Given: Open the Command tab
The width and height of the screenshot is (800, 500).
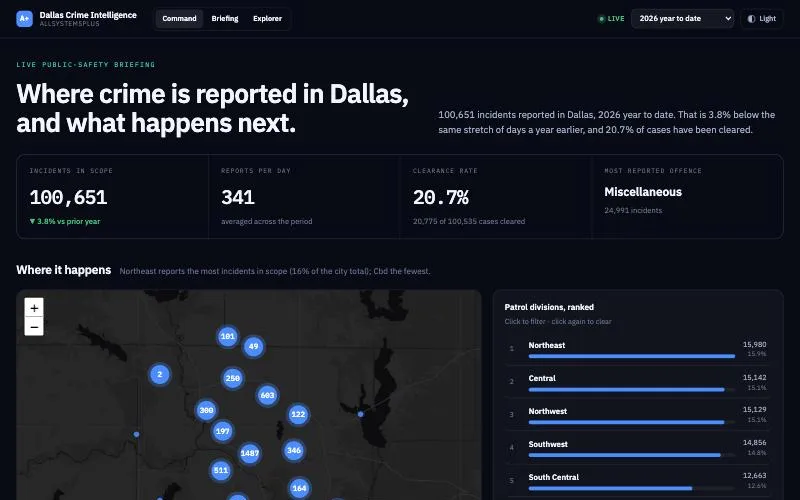Looking at the screenshot, I should point(179,19).
